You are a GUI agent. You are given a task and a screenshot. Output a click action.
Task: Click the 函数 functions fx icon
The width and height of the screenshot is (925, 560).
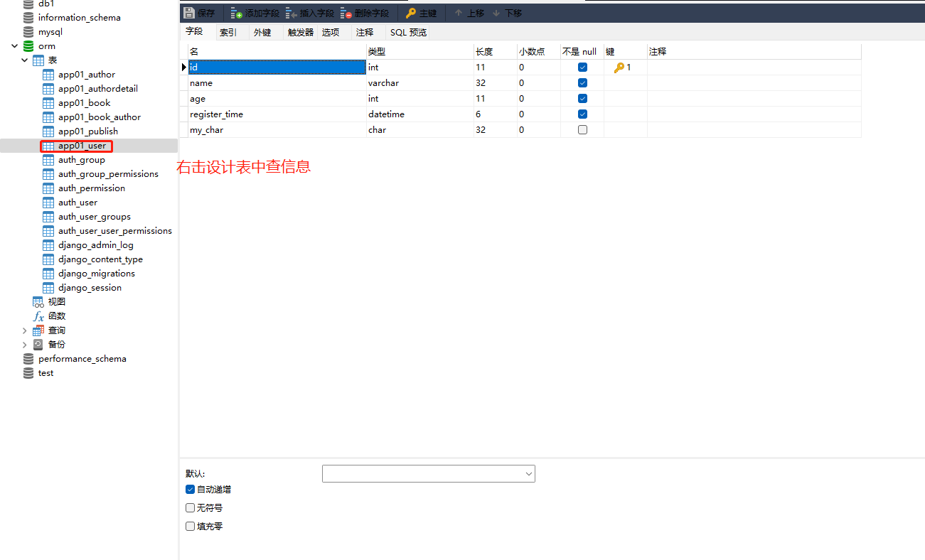[38, 316]
